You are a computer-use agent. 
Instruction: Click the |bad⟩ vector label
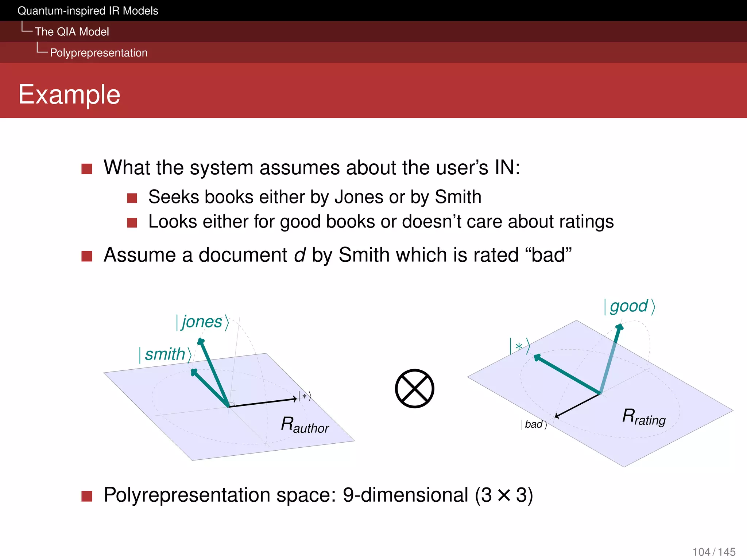click(534, 424)
